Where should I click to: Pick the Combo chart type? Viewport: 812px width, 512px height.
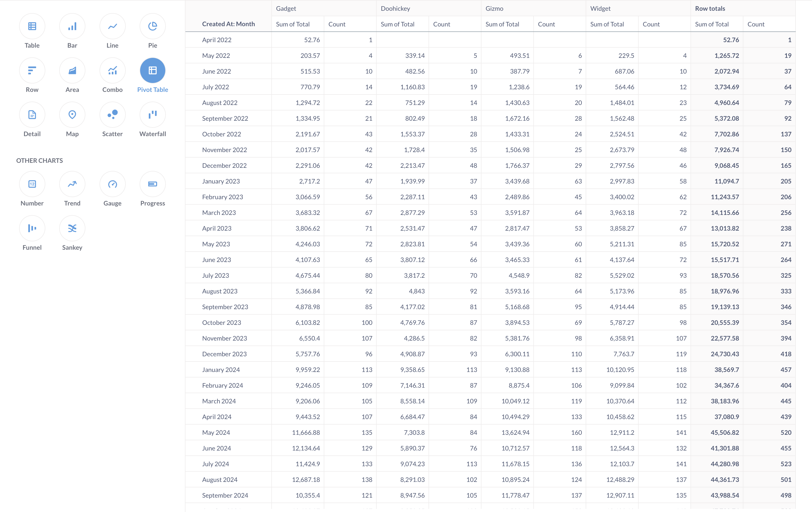click(112, 70)
